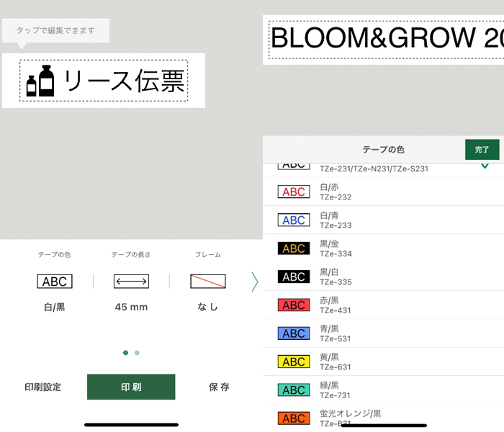Viewport: 504px width, 432px height.
Task: Choose the 青/黒 TZe-531 swatch
Action: (x=294, y=333)
